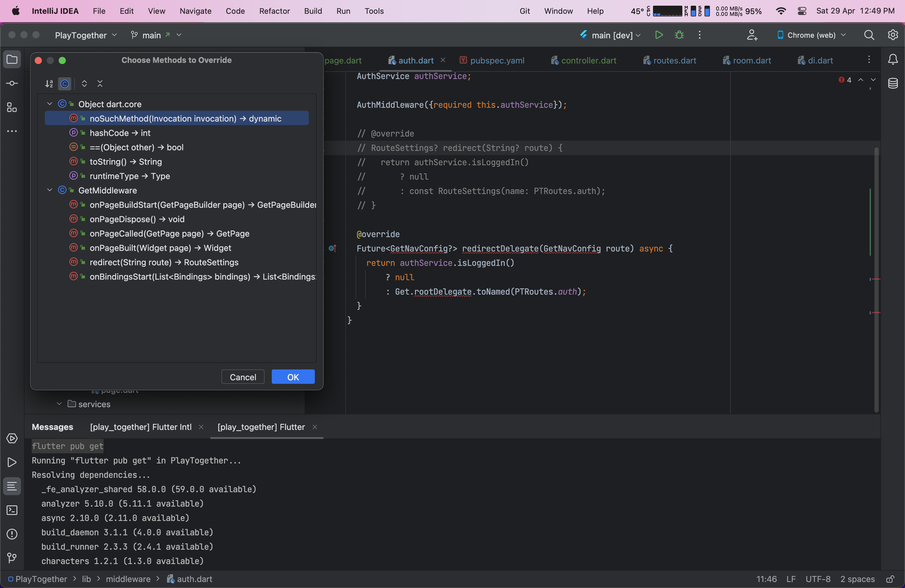Open the Commit tool window

12,83
